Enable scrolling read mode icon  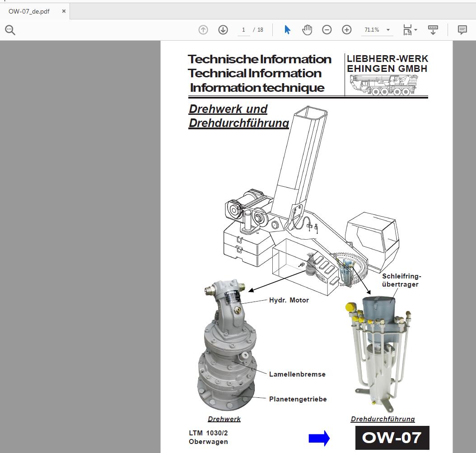[x=433, y=30]
